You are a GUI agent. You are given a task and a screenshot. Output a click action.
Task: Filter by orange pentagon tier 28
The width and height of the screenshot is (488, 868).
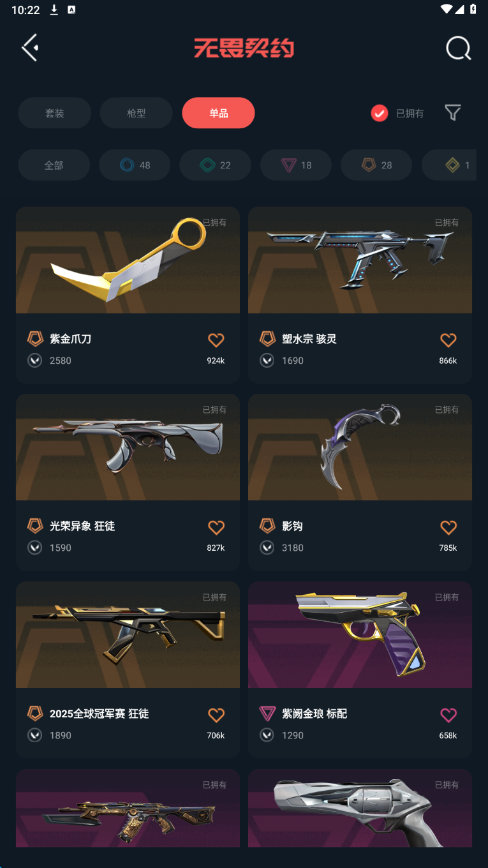(376, 165)
